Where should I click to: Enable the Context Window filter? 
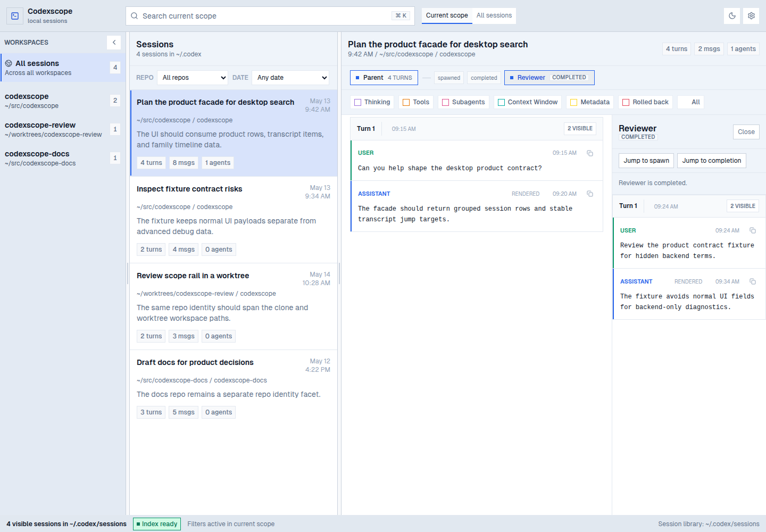[528, 102]
